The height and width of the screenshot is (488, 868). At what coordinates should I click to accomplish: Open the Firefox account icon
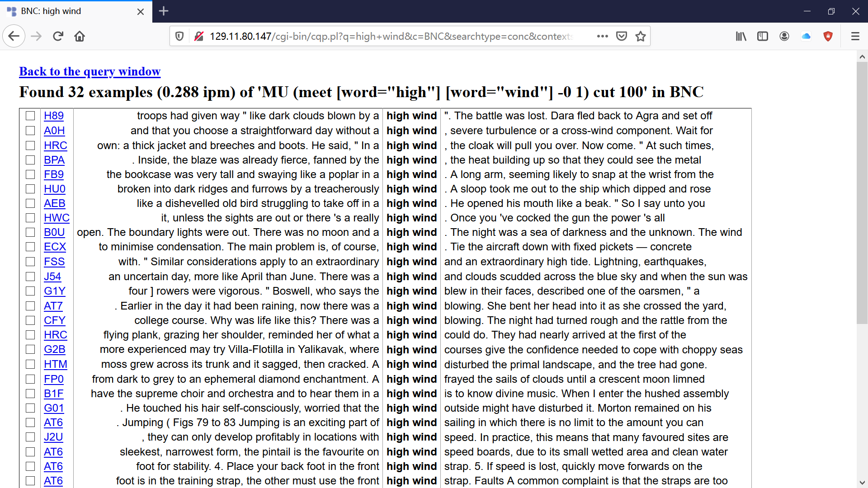pyautogui.click(x=784, y=36)
